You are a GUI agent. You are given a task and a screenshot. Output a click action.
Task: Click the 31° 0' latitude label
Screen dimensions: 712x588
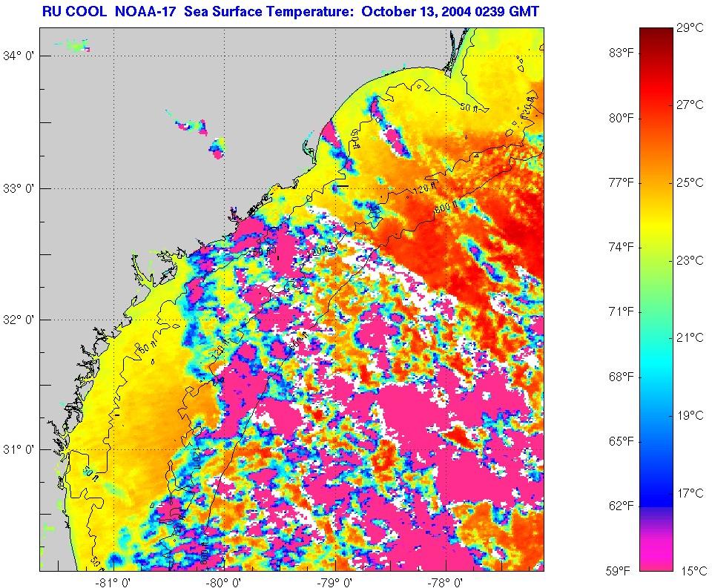(19, 449)
